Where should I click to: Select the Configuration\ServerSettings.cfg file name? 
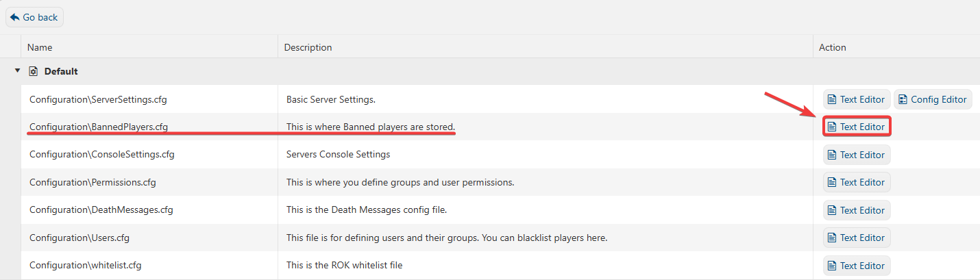point(98,99)
